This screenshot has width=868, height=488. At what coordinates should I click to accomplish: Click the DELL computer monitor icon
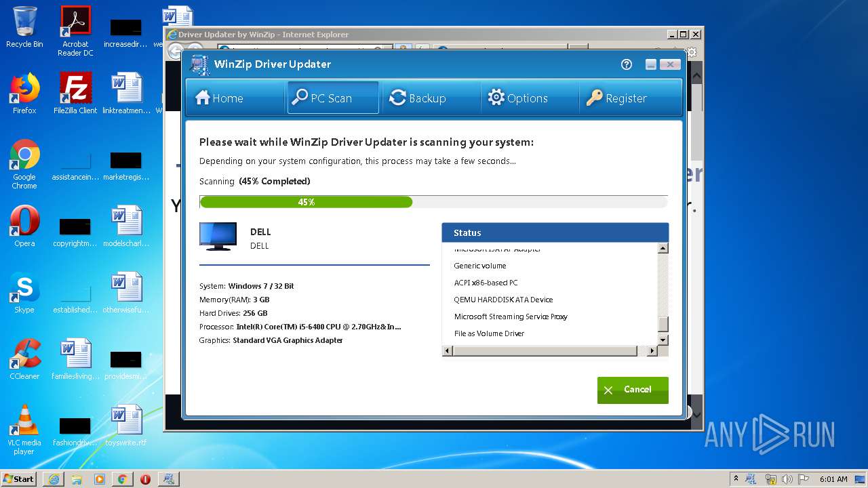218,237
